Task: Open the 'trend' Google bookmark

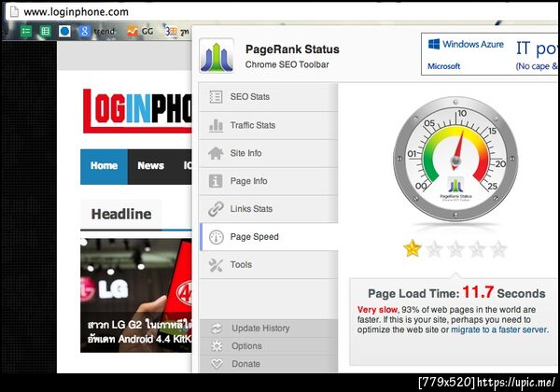Action: pos(97,32)
